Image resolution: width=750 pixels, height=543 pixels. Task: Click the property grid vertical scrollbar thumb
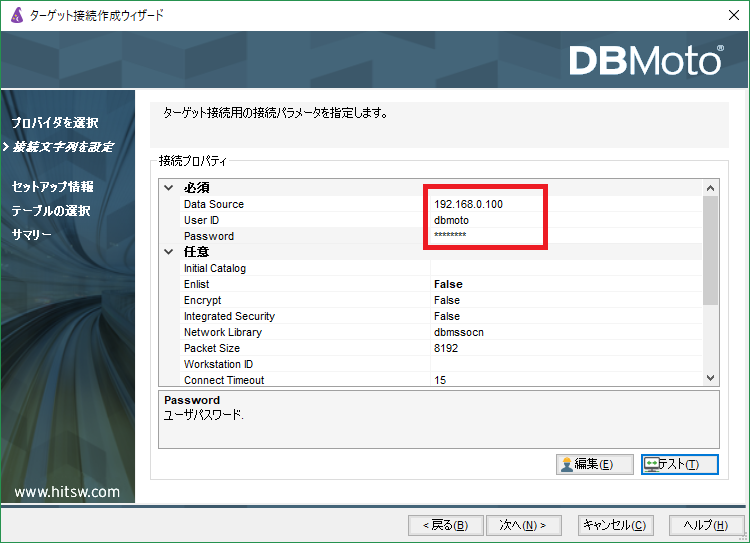pyautogui.click(x=710, y=250)
